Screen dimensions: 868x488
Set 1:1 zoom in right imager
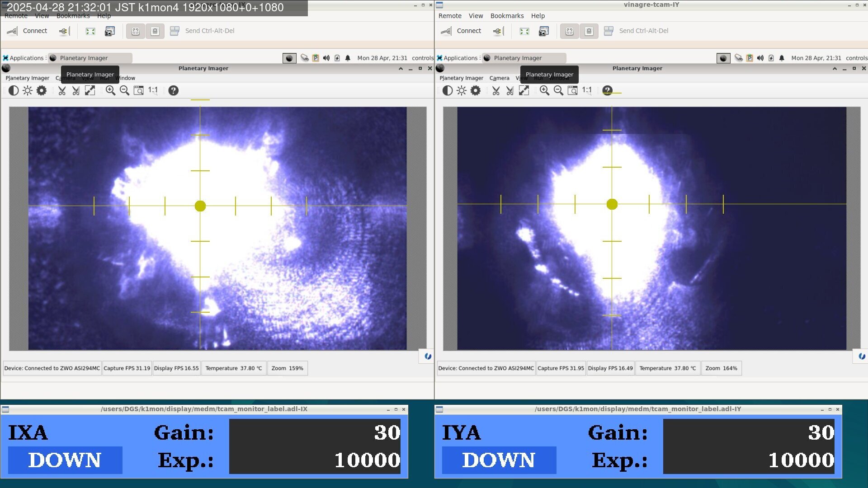[x=587, y=90]
